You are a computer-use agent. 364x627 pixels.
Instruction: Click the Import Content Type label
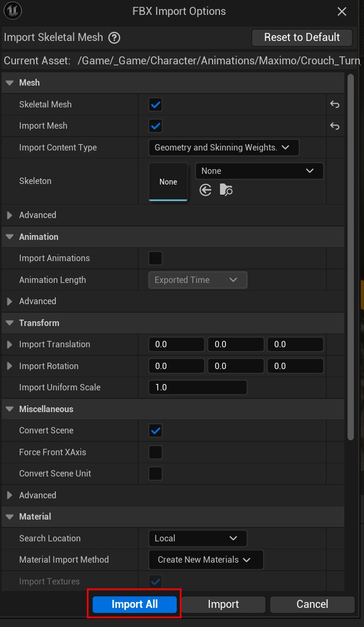coord(58,147)
